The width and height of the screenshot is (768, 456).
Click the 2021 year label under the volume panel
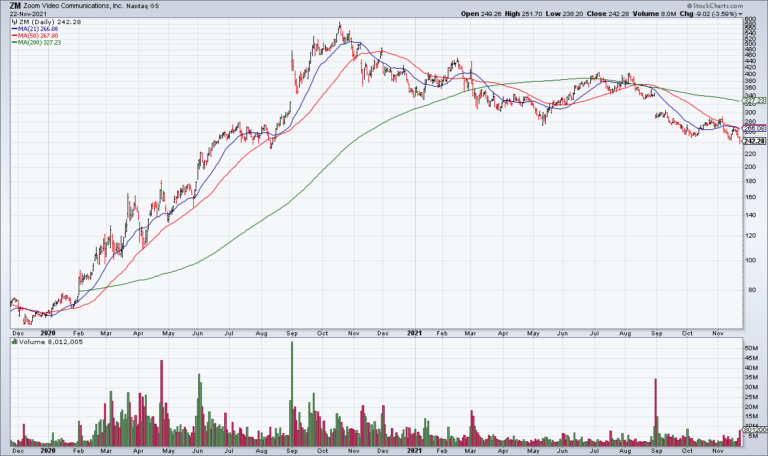coord(414,451)
